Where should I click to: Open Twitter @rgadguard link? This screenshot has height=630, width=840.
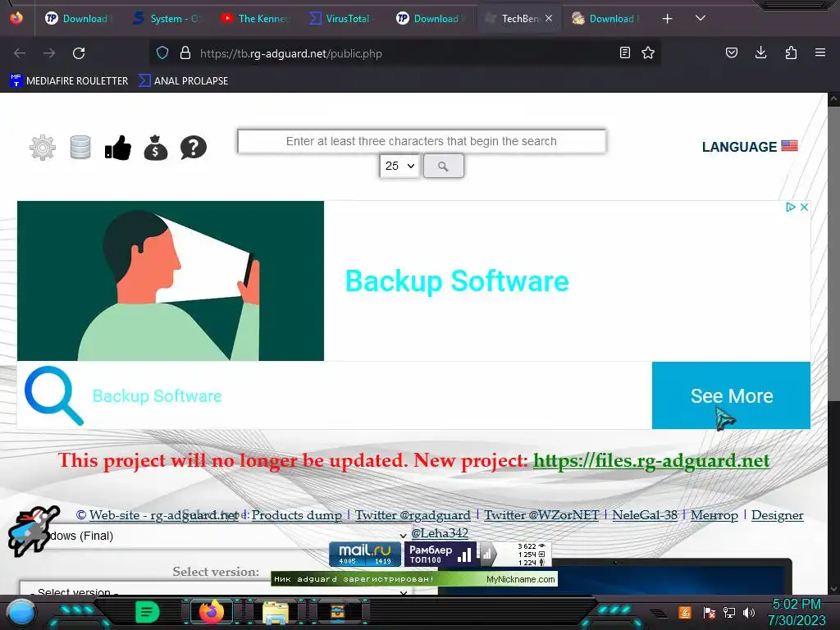click(413, 515)
